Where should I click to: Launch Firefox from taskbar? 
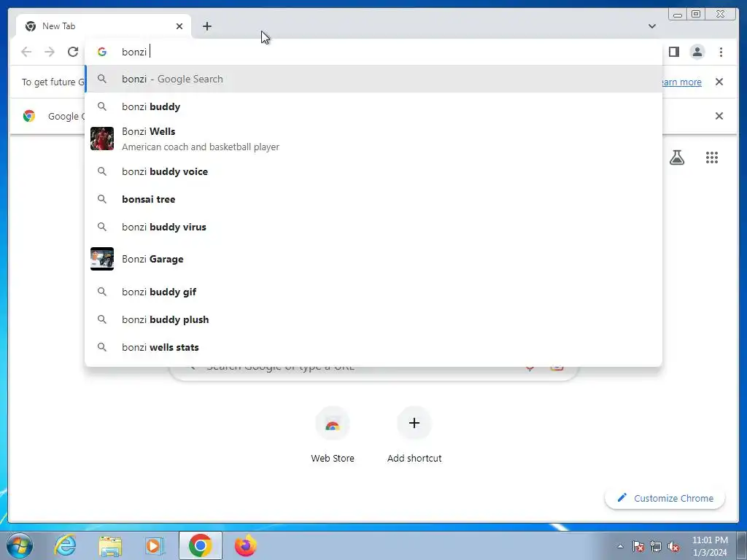coord(245,545)
